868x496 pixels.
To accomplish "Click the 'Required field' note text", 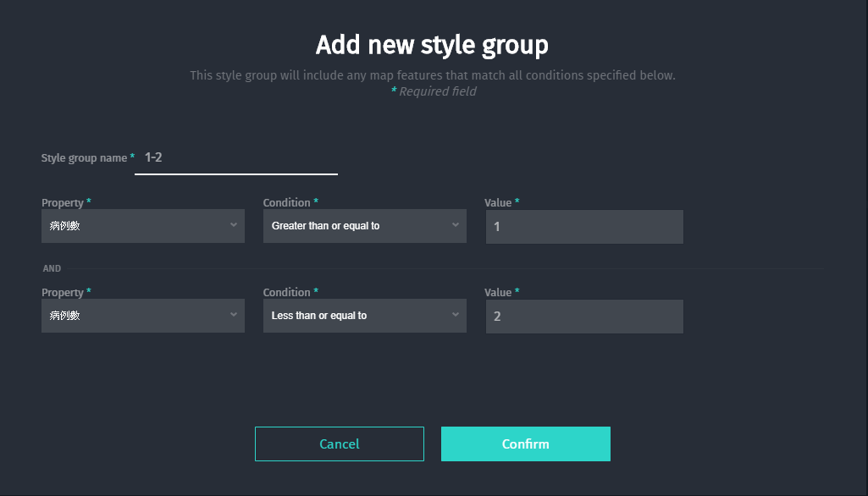I will (437, 91).
